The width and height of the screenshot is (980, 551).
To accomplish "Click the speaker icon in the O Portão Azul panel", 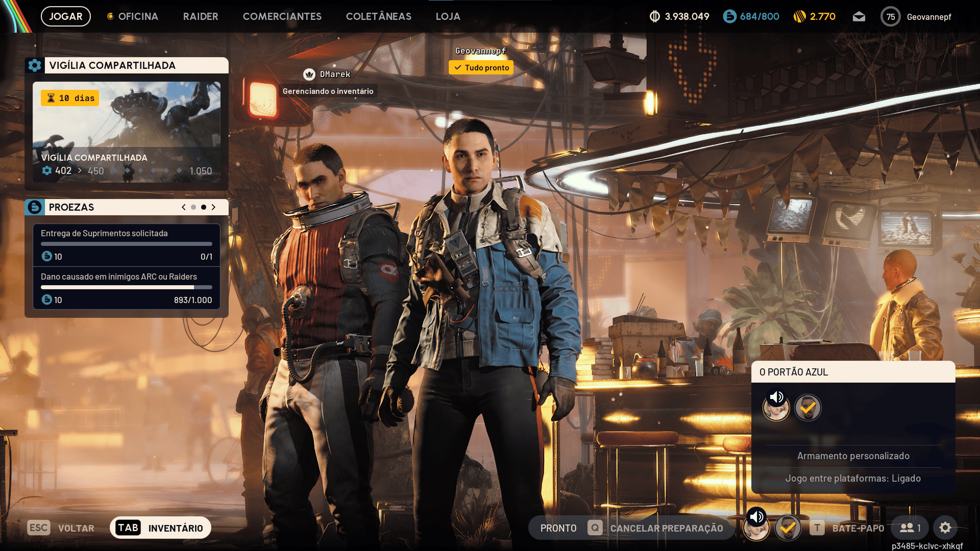I will (776, 397).
